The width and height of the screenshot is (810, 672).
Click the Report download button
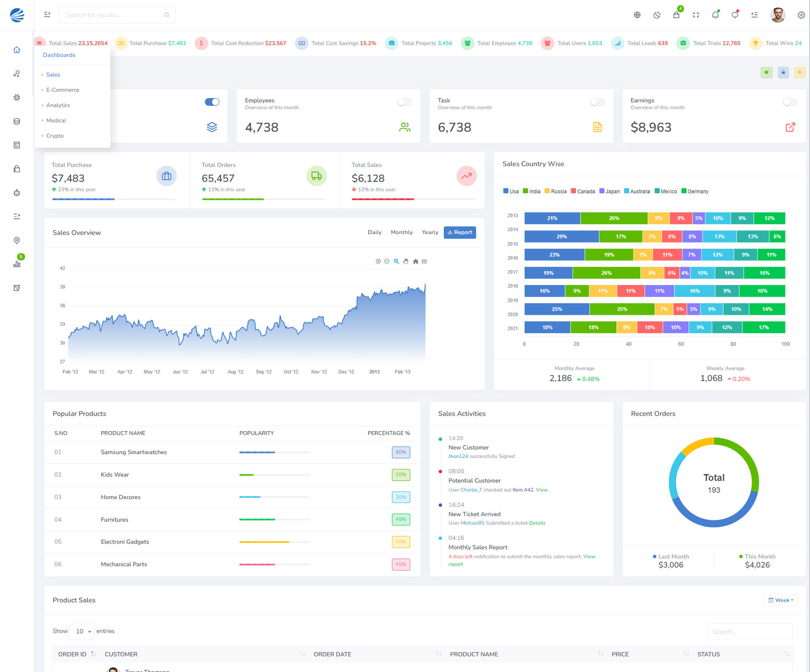[459, 232]
